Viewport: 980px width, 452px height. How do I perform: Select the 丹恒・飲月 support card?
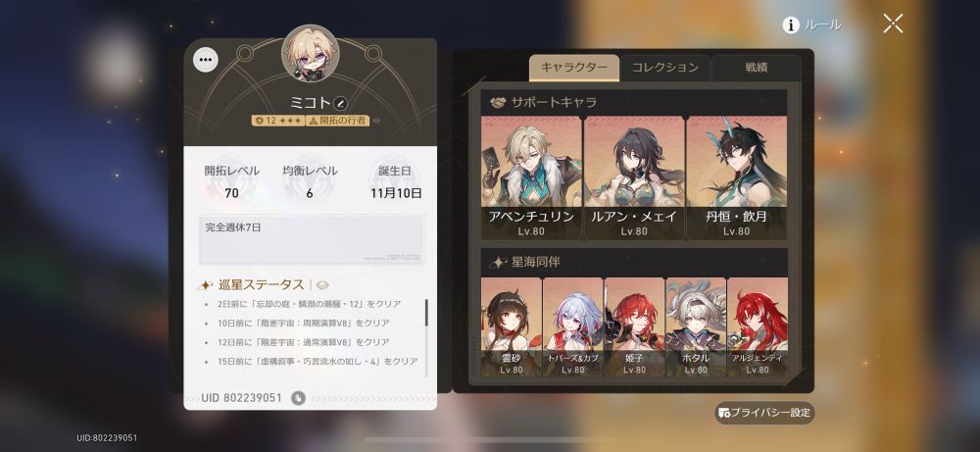pos(736,177)
